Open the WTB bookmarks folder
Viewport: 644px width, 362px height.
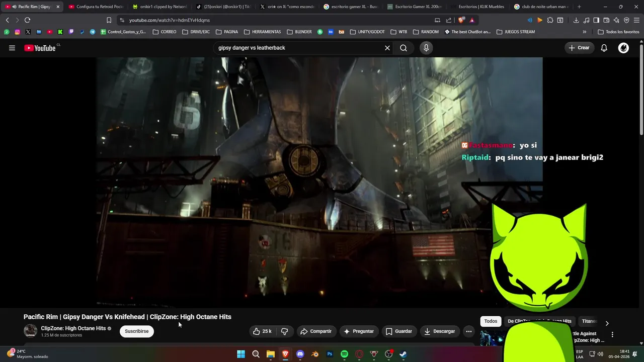tap(399, 32)
